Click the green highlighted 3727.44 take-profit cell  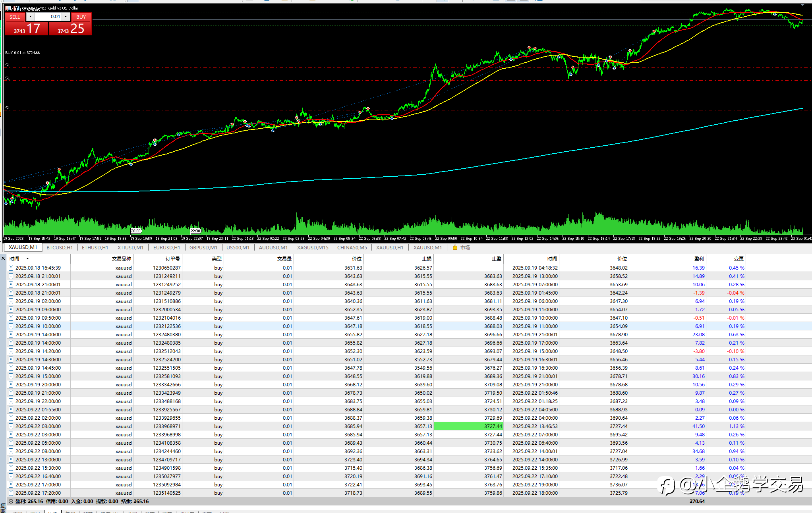click(468, 426)
